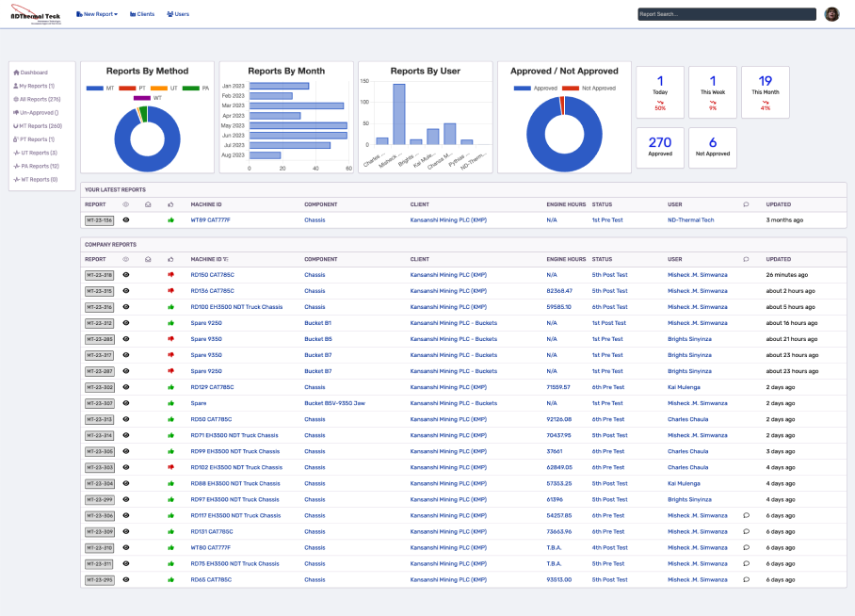The height and width of the screenshot is (616, 855).
Task: Click the Un-Approved thumbs-down icon in sidebar
Action: (16, 113)
